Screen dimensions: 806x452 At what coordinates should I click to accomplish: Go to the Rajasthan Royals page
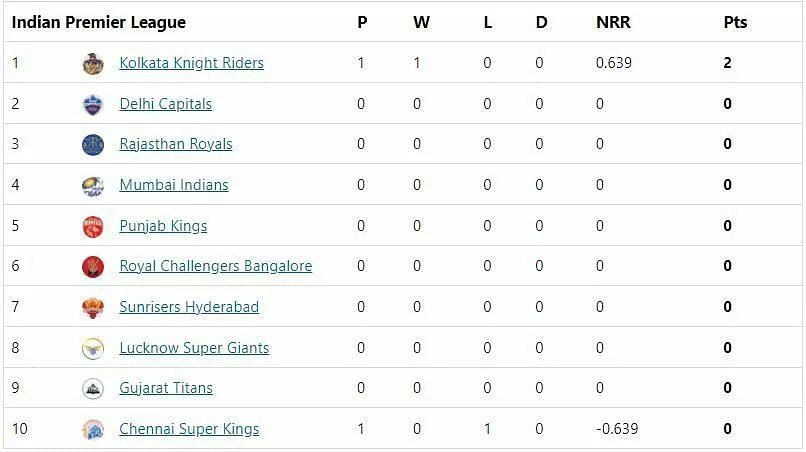pyautogui.click(x=175, y=144)
